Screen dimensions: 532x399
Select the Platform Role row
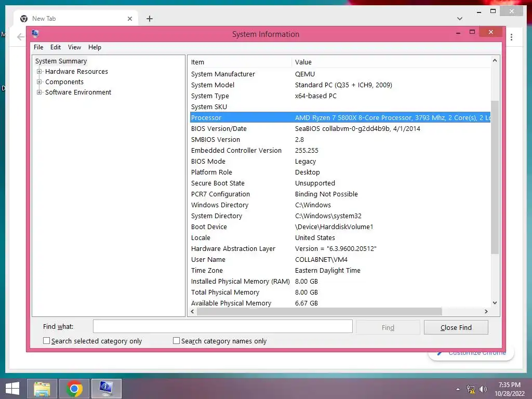[340, 172]
